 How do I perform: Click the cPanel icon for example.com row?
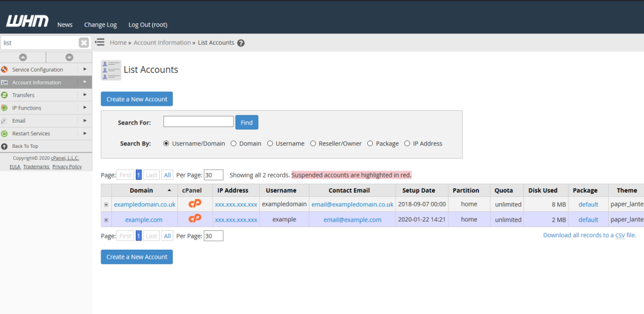(195, 219)
